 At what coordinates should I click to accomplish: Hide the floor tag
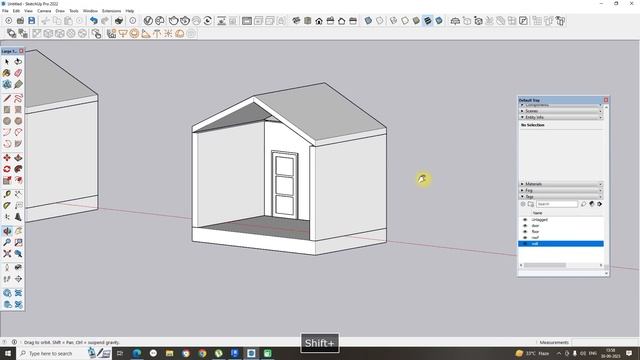525,231
